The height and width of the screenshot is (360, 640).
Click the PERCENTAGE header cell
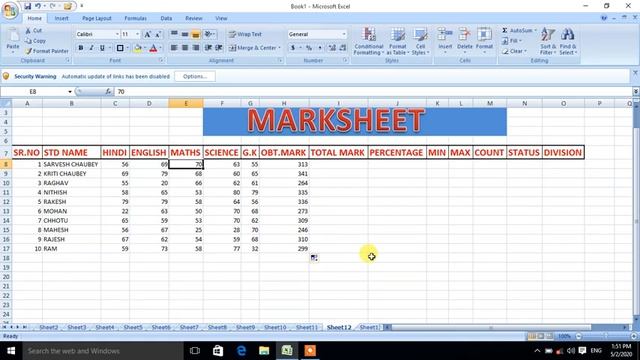pyautogui.click(x=397, y=153)
